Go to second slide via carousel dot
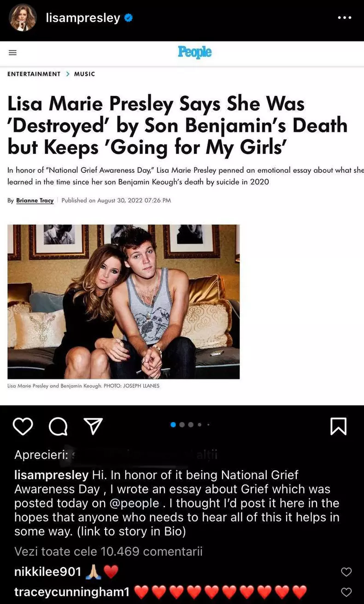Viewport: 364px width, 604px height. (182, 425)
